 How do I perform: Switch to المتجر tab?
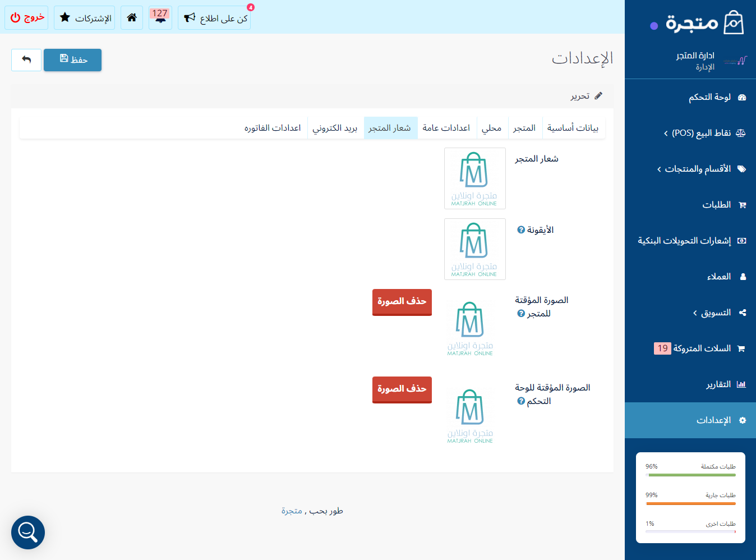coord(524,128)
